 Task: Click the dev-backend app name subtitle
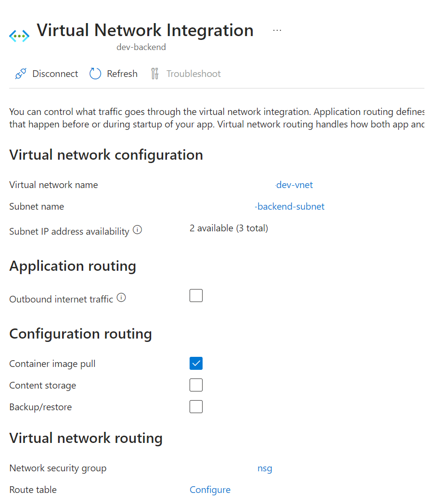pos(141,47)
